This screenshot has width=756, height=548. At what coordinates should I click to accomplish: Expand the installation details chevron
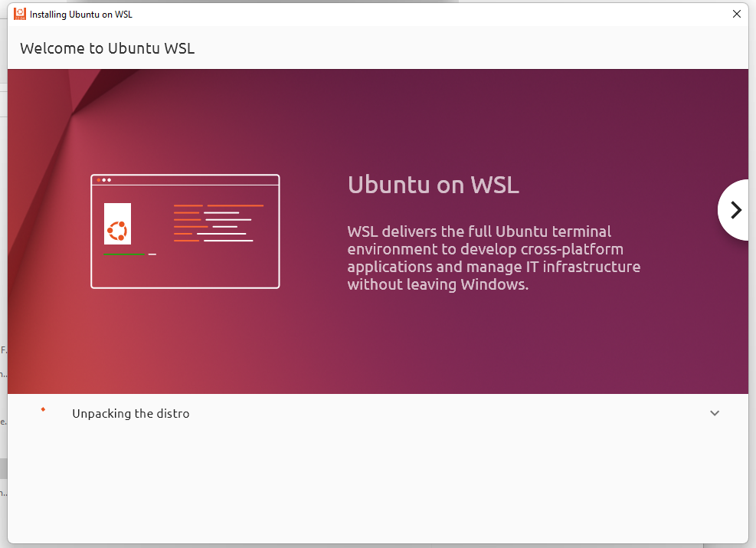click(x=714, y=413)
